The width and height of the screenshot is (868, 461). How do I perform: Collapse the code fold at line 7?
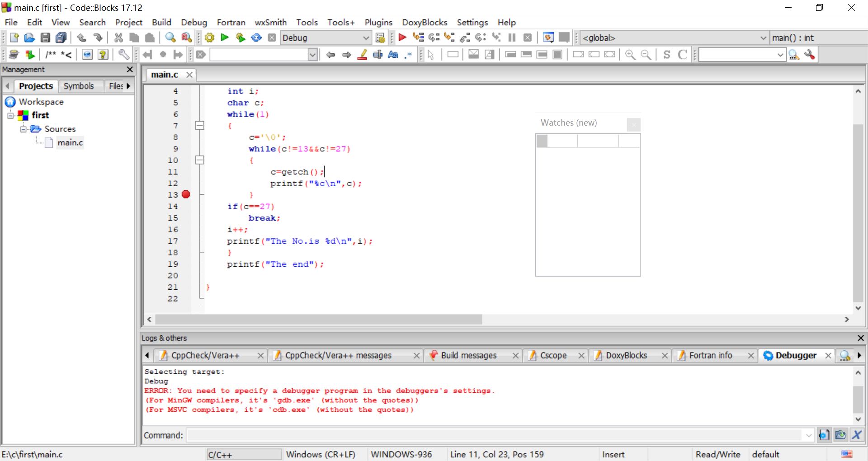[199, 126]
